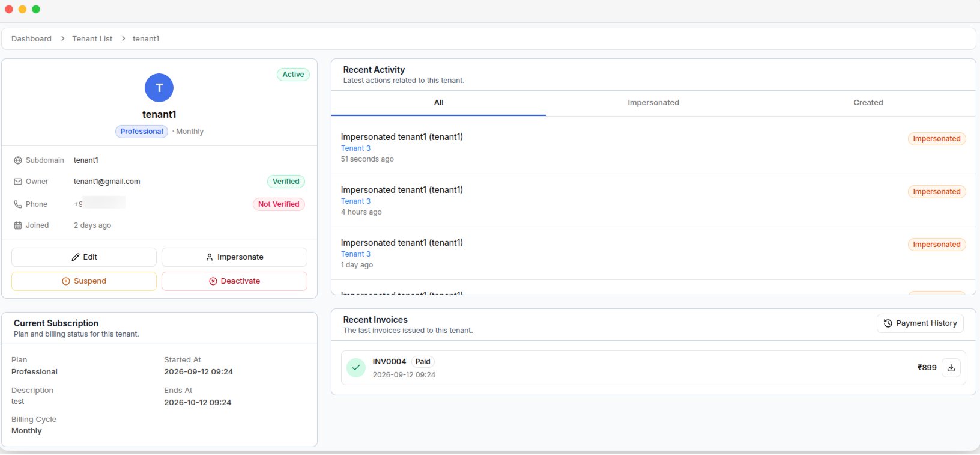
Task: Click the Billing Cycle value Monthly
Action: (26, 431)
